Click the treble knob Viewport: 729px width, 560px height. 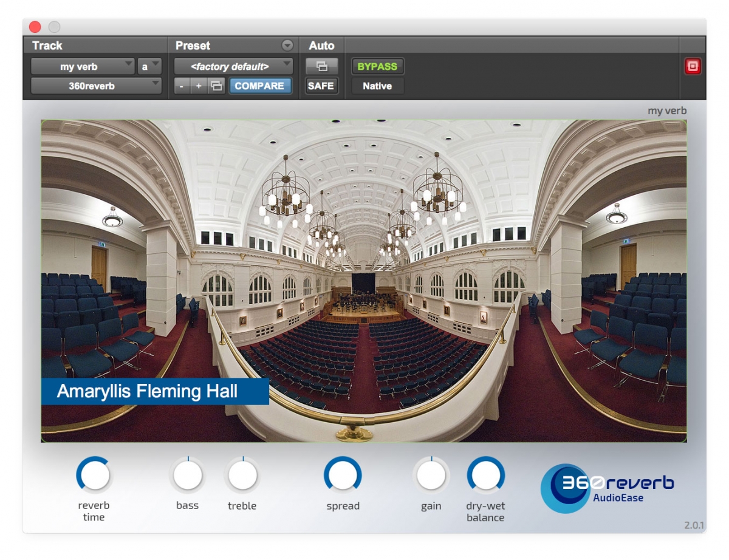point(242,475)
